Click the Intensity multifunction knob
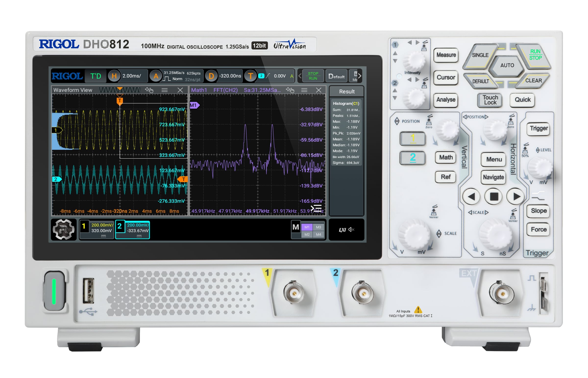Screen dimensions: 588x378 (x=415, y=61)
